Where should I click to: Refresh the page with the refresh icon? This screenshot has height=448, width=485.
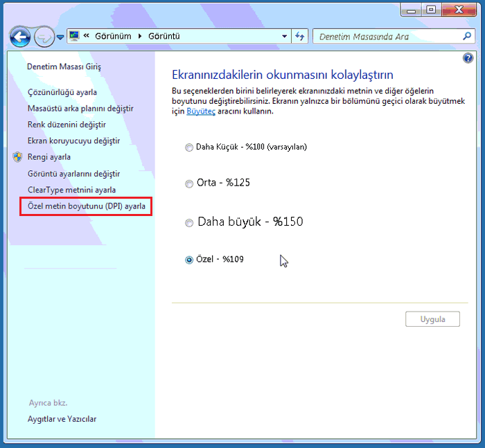click(300, 36)
